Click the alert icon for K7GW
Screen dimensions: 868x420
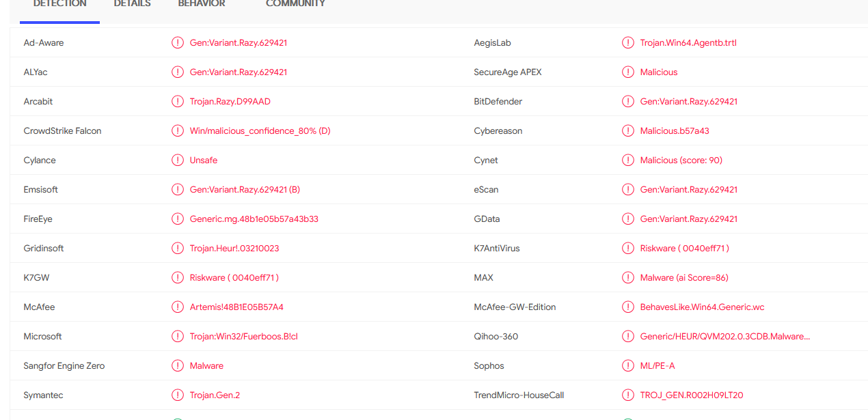pos(178,277)
